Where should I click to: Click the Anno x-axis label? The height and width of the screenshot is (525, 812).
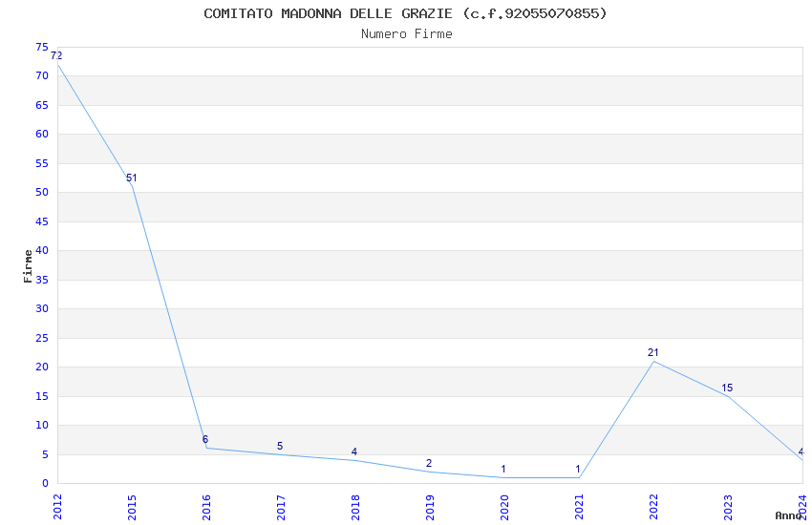click(x=788, y=515)
